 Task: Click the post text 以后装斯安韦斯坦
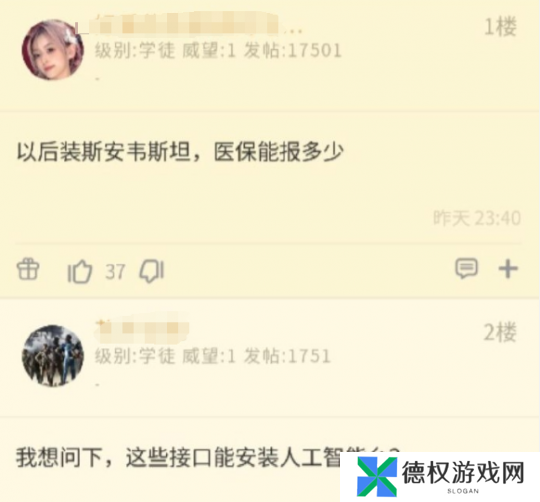coord(104,151)
